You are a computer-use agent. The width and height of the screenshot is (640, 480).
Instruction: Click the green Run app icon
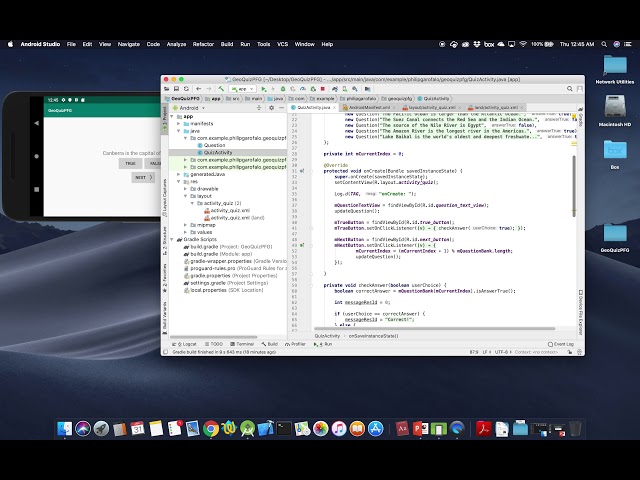tap(264, 89)
